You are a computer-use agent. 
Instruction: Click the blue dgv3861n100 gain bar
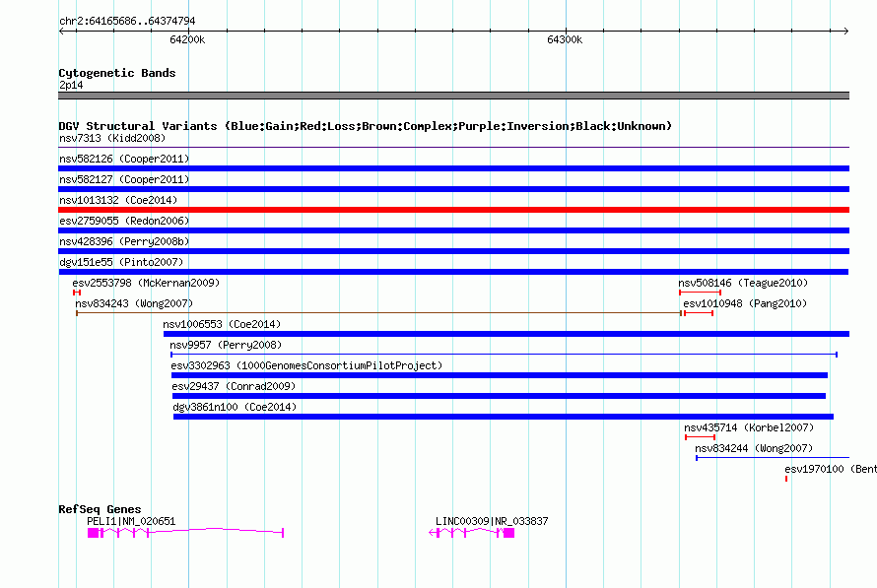click(504, 417)
